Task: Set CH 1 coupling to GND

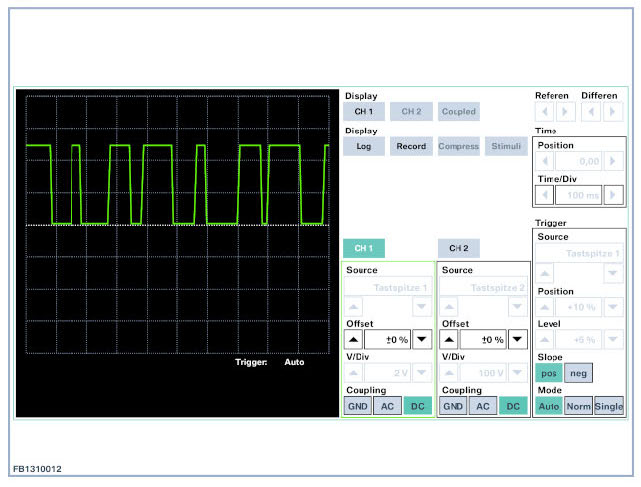Action: (x=356, y=407)
